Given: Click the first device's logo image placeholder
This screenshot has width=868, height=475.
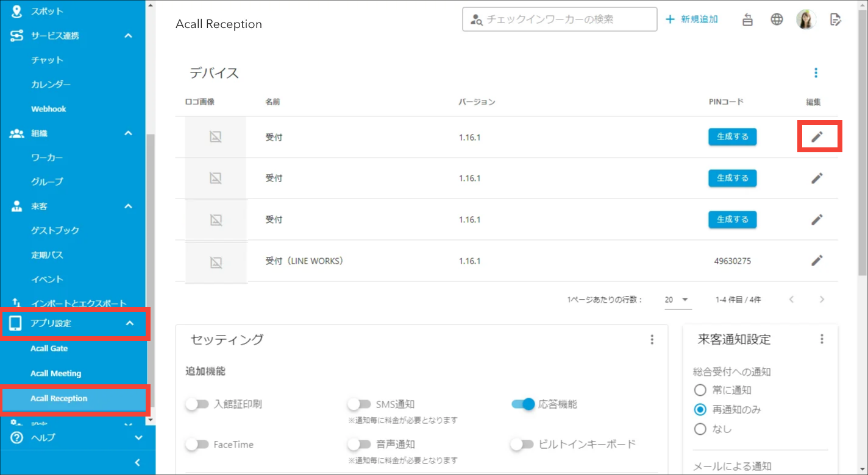Looking at the screenshot, I should (215, 137).
